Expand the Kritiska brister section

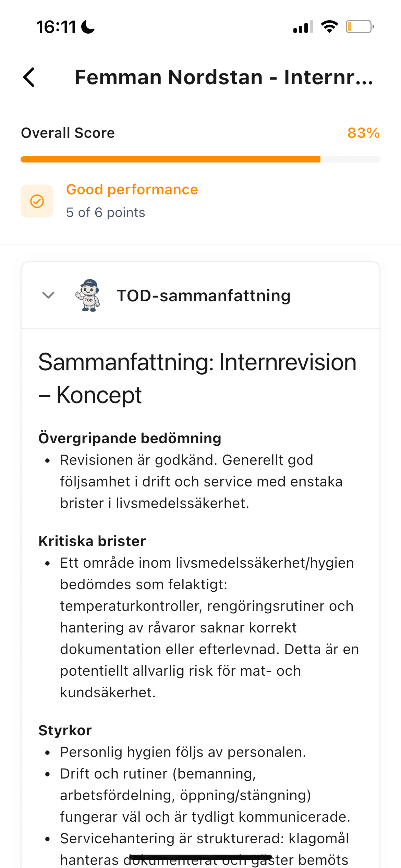[92, 540]
